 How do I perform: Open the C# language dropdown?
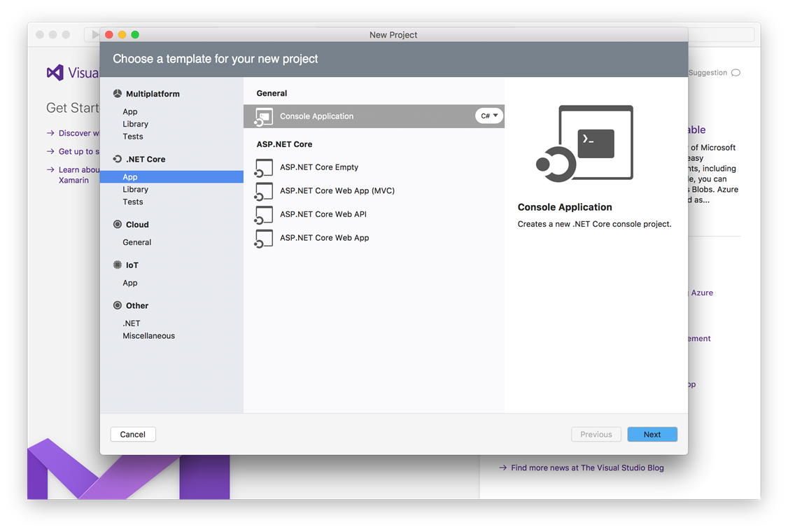489,116
